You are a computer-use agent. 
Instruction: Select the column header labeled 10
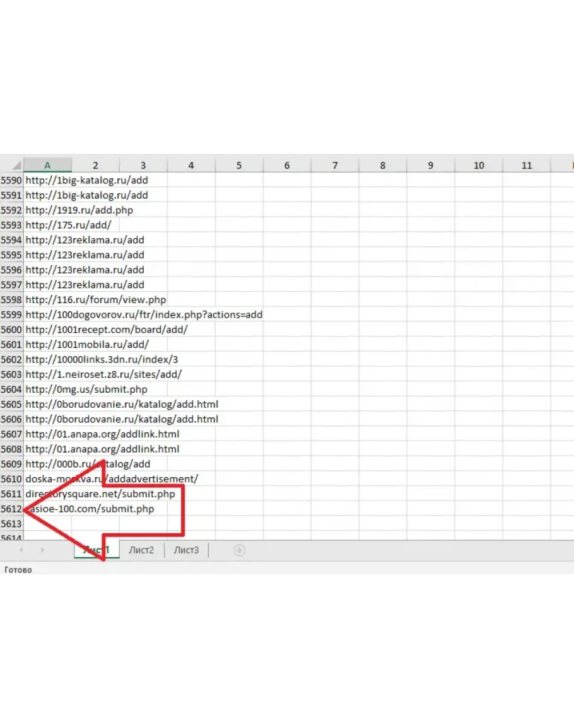479,165
